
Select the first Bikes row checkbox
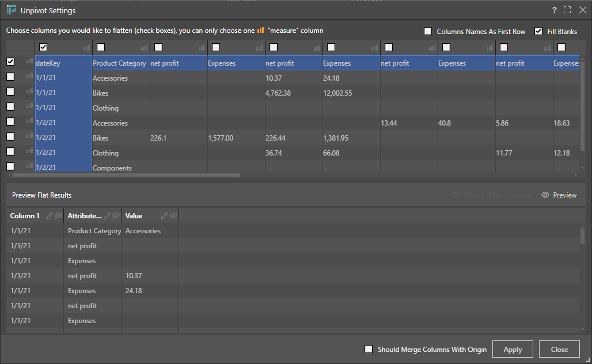tap(10, 92)
